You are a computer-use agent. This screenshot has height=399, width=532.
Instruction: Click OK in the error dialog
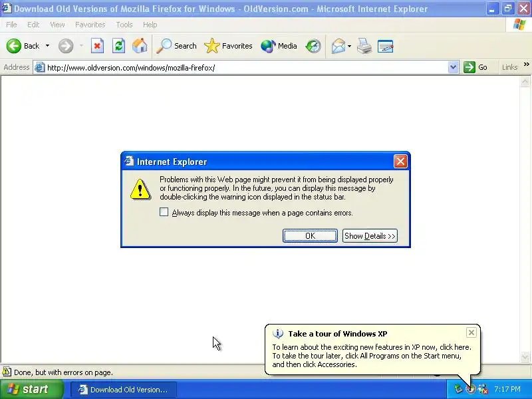(310, 236)
